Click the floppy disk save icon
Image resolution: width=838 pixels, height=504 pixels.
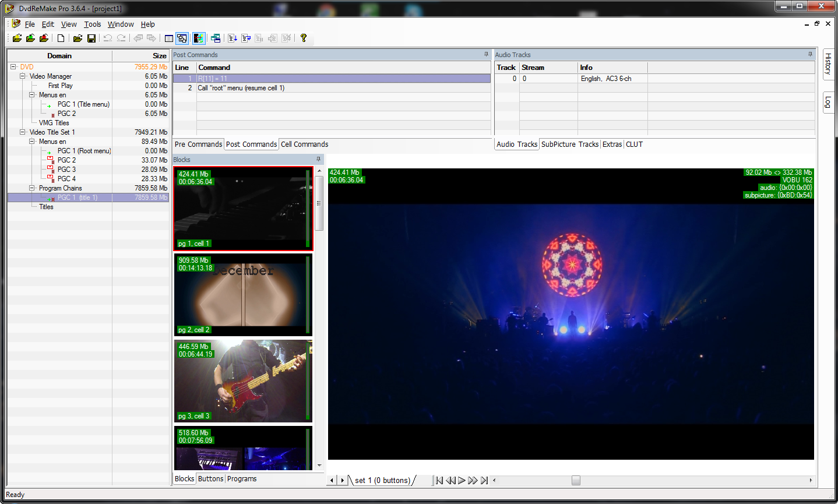coord(91,38)
